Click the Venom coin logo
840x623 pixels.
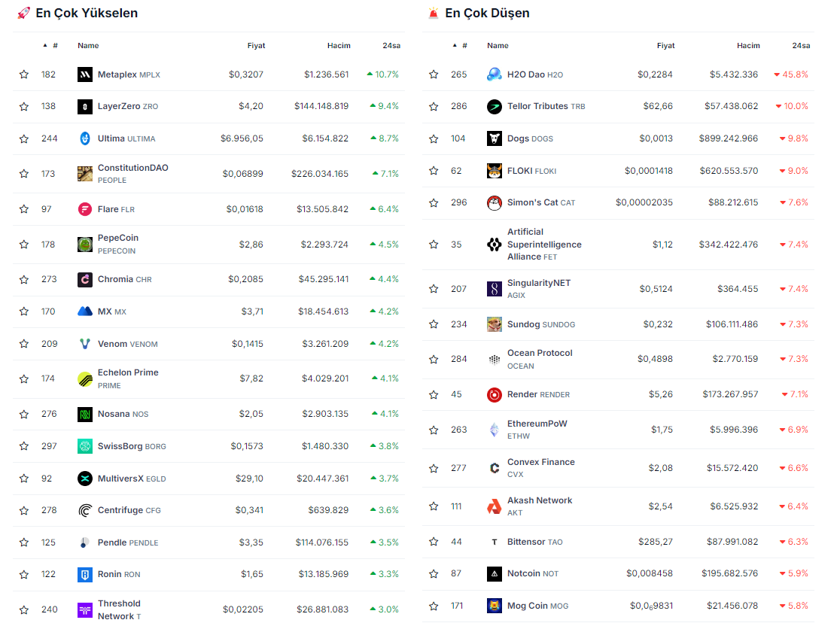(x=84, y=344)
